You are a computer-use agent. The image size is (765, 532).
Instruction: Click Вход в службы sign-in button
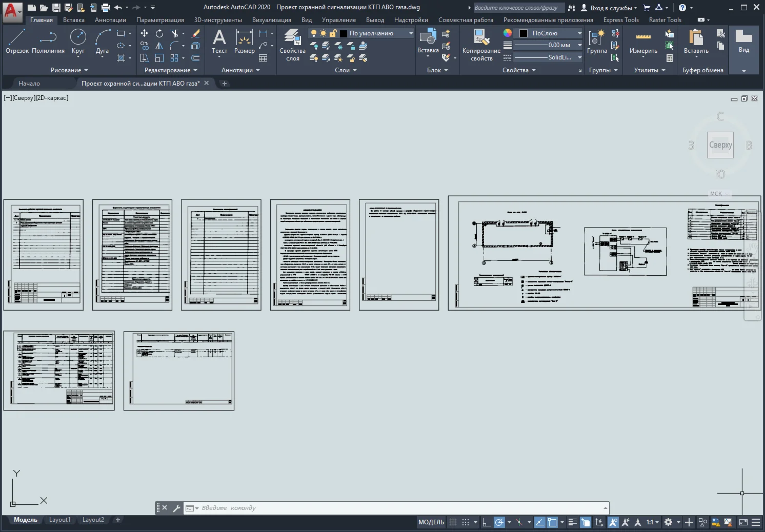click(x=609, y=8)
